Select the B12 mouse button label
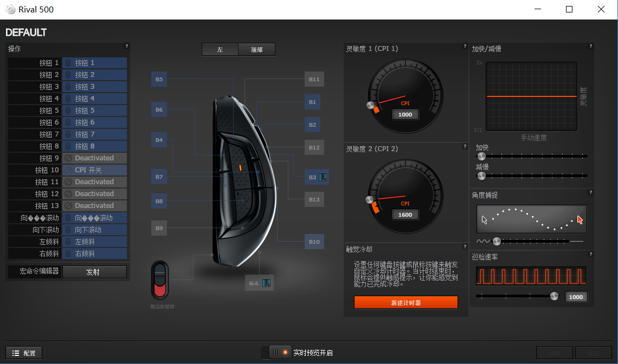The height and width of the screenshot is (364, 618). (314, 147)
